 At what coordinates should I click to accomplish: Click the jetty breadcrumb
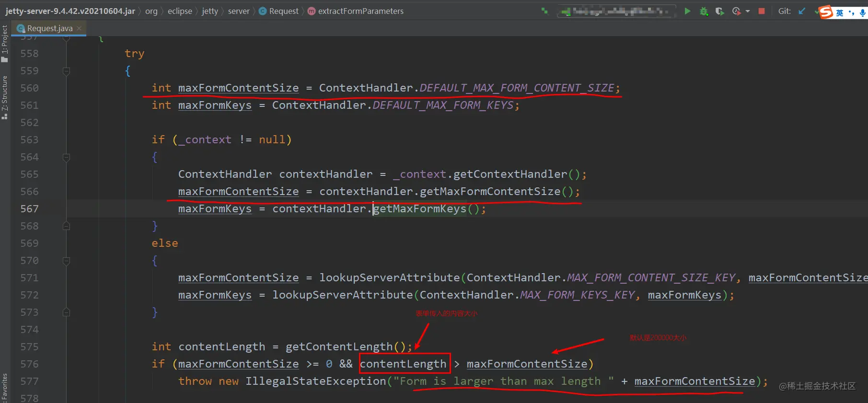click(x=210, y=11)
